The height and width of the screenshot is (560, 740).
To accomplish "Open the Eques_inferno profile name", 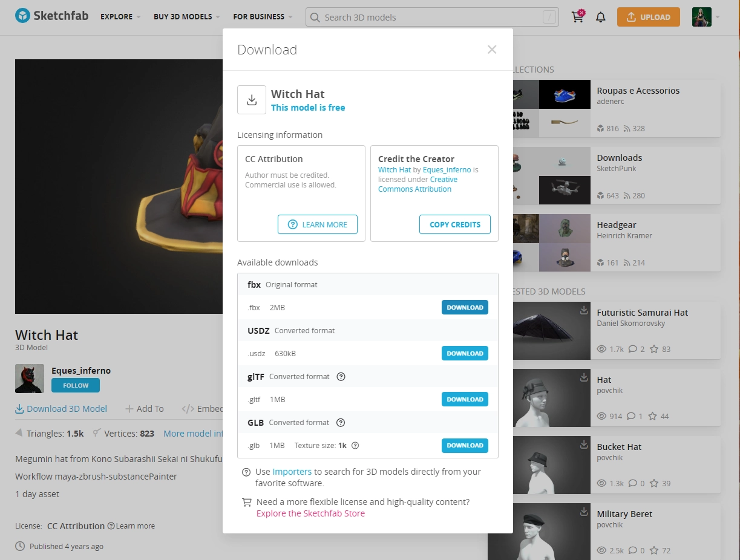I will [x=81, y=371].
